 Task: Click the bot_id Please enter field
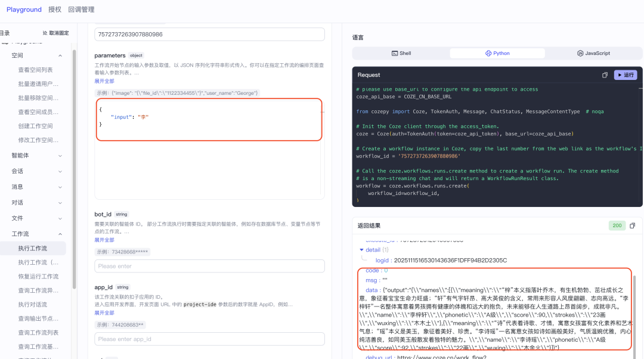pos(209,266)
